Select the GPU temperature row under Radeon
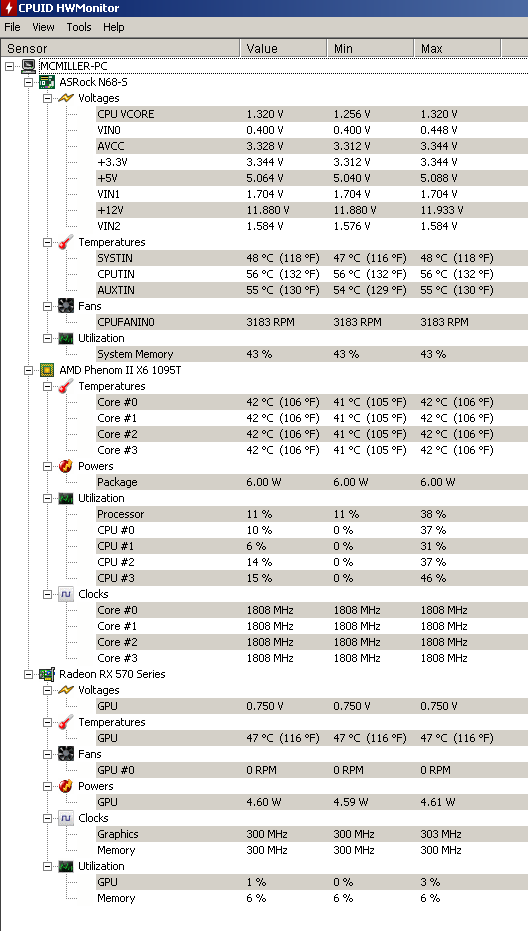The width and height of the screenshot is (528, 931). 312,738
